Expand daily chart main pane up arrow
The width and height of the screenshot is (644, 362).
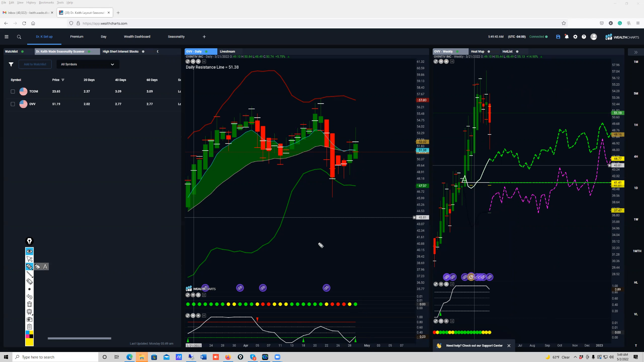[199, 61]
